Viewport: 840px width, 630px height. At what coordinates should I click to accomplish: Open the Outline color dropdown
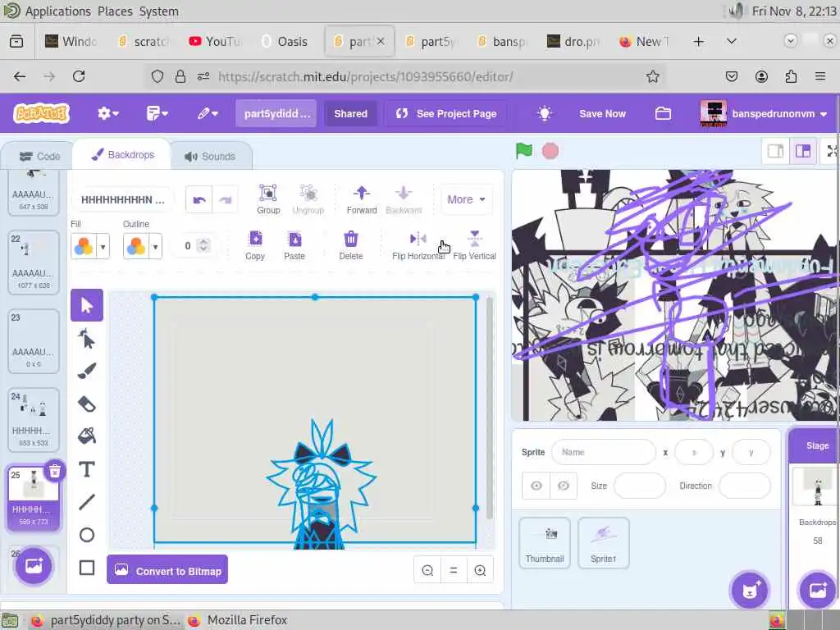pyautogui.click(x=155, y=246)
